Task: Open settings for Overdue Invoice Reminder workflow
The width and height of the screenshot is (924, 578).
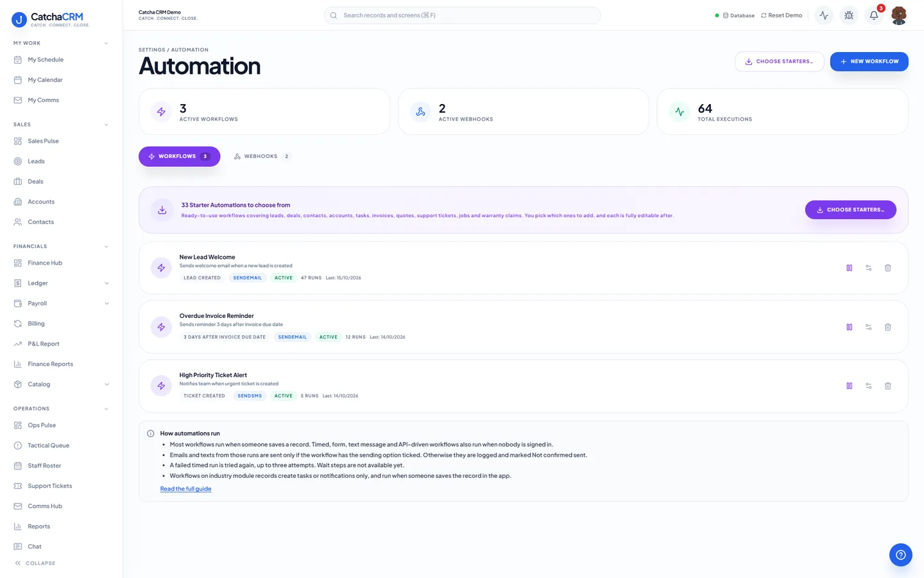Action: [868, 327]
